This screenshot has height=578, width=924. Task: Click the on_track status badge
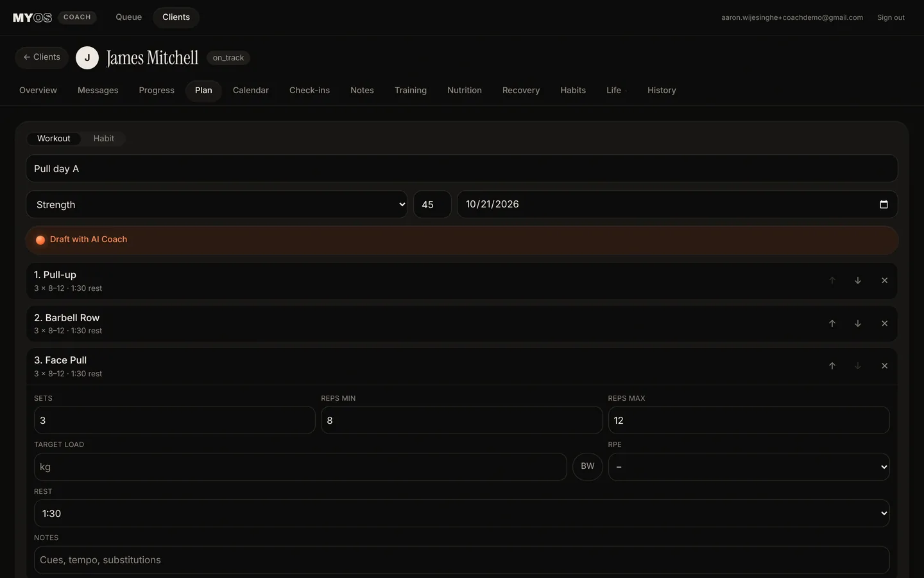(228, 58)
